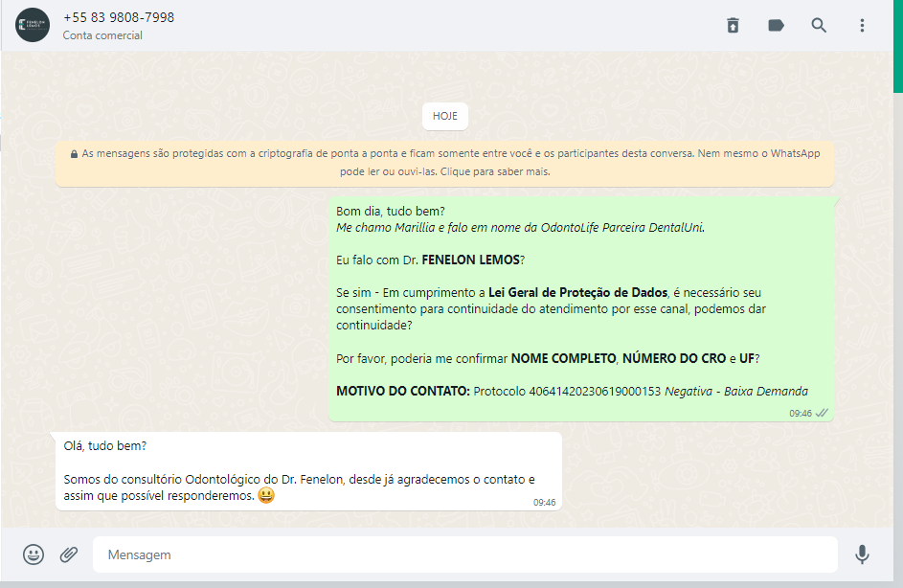Click the 'Conta comercial' label
The height and width of the screenshot is (588, 903).
(102, 35)
